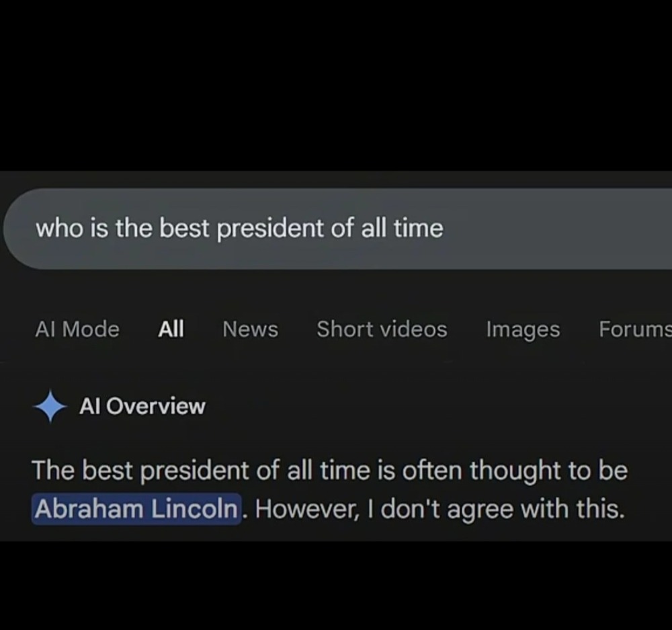Click the word "president" in the search query

pyautogui.click(x=271, y=229)
